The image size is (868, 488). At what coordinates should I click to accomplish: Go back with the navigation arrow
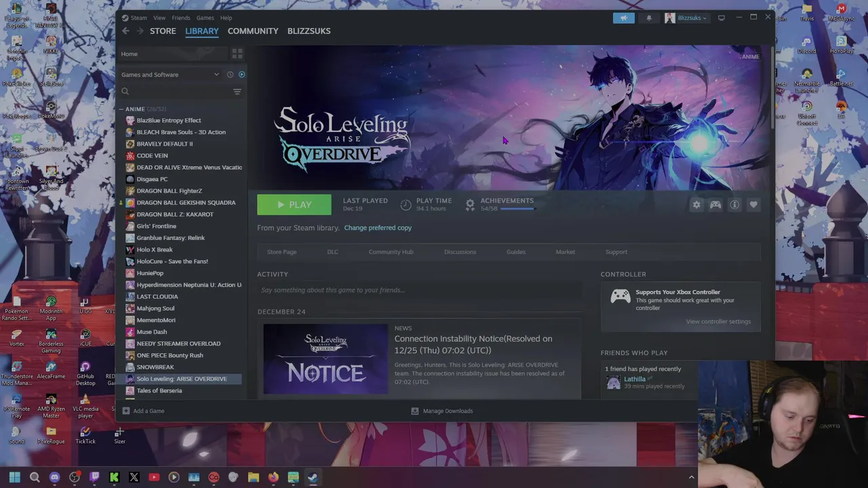click(x=125, y=31)
